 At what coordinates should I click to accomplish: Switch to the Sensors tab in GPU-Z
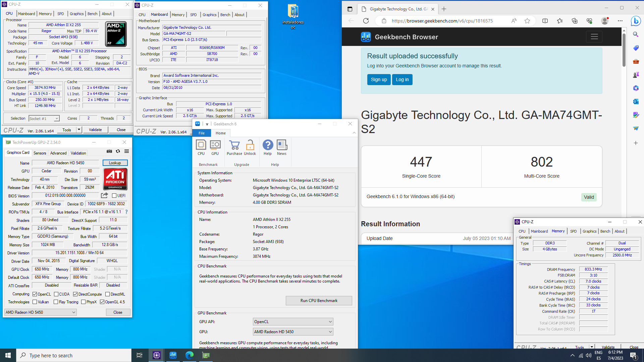40,153
